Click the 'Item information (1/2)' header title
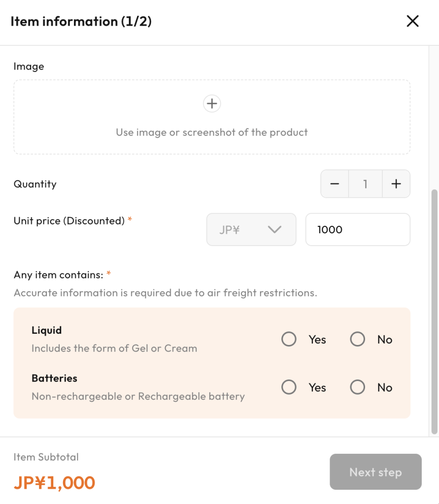439x504 pixels. [x=81, y=22]
